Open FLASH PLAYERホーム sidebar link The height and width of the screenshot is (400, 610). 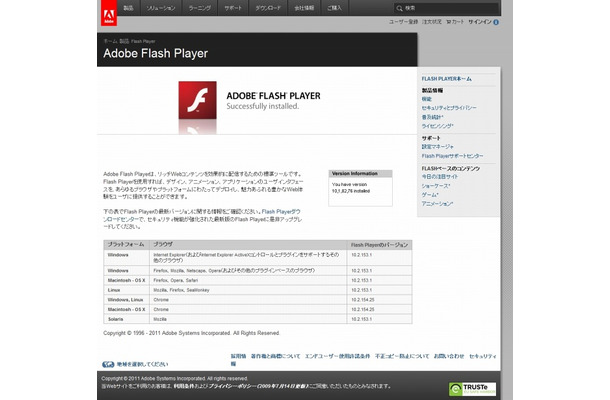(x=447, y=79)
